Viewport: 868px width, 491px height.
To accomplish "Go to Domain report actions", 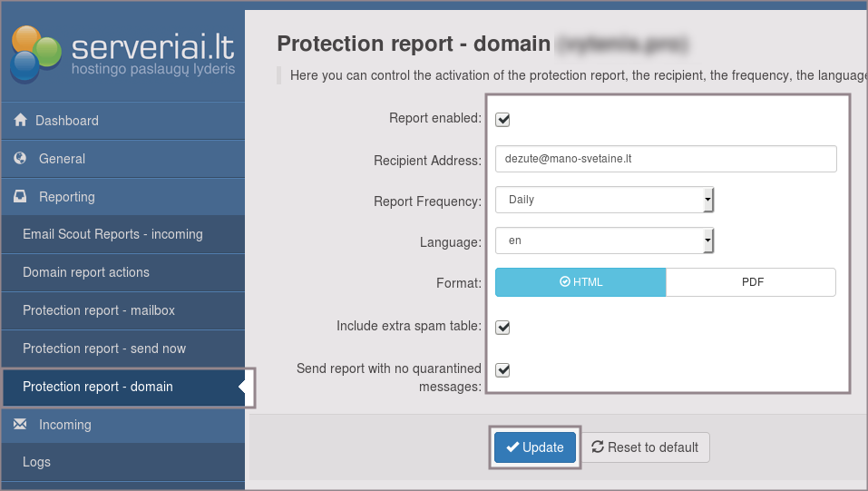I will point(86,272).
